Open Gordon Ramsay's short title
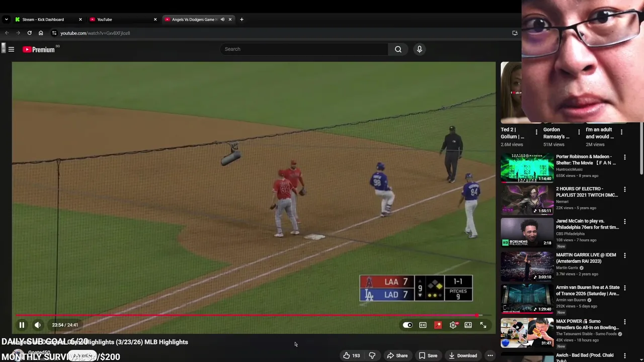The image size is (644, 362). point(556,133)
